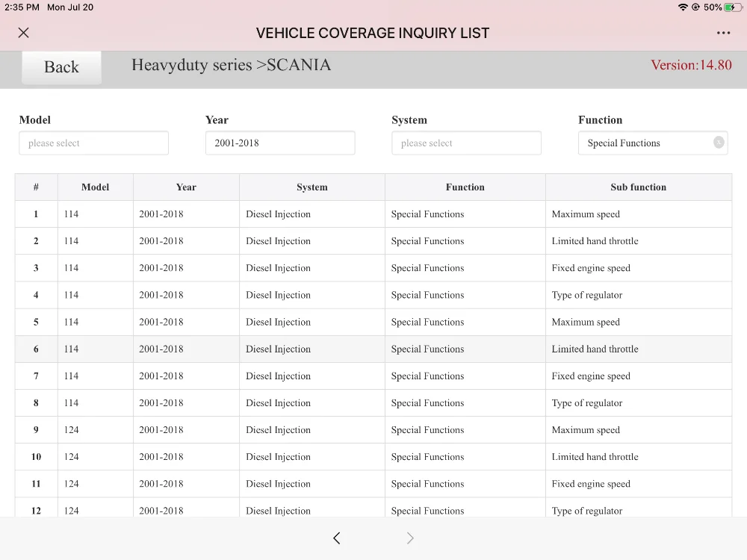The image size is (747, 560).
Task: Click the Version:14.80 label
Action: [691, 65]
